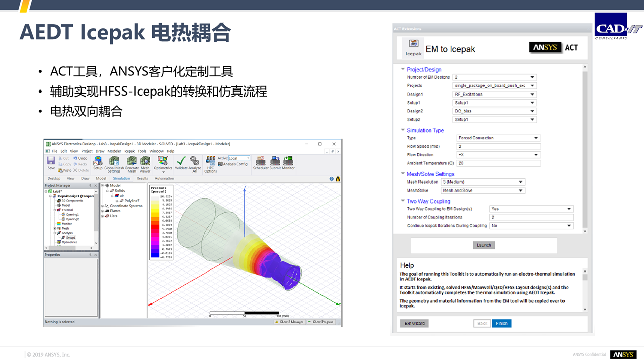Image resolution: width=644 pixels, height=362 pixels.
Task: Open the Tools menu
Action: (142, 151)
